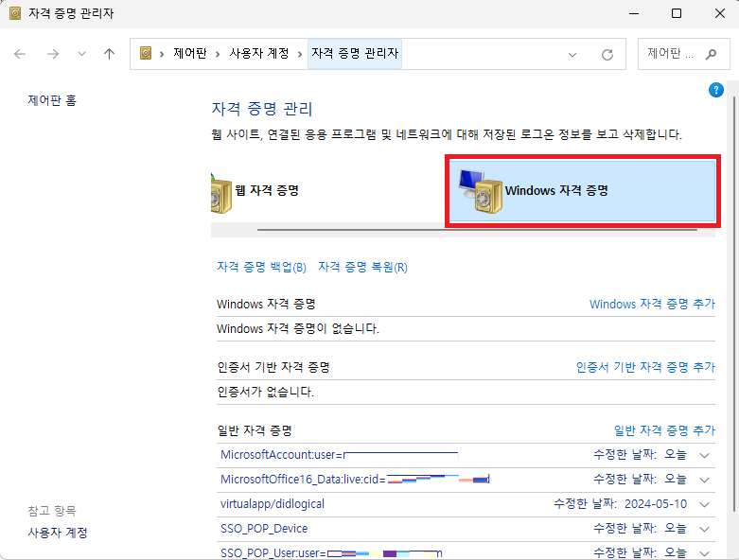Open recent locations dropdown chevron
This screenshot has width=739, height=560.
click(x=81, y=54)
